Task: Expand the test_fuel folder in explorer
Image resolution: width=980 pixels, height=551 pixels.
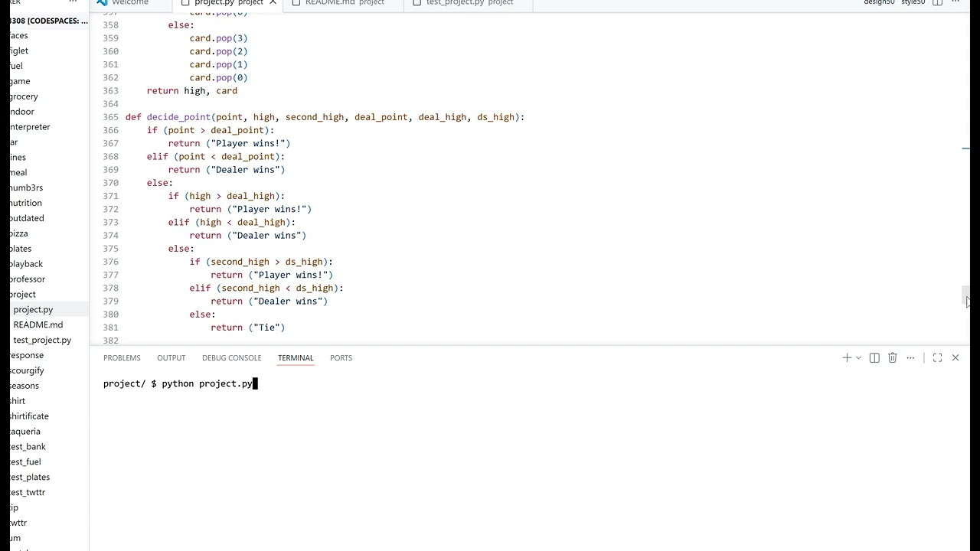Action: (x=25, y=462)
